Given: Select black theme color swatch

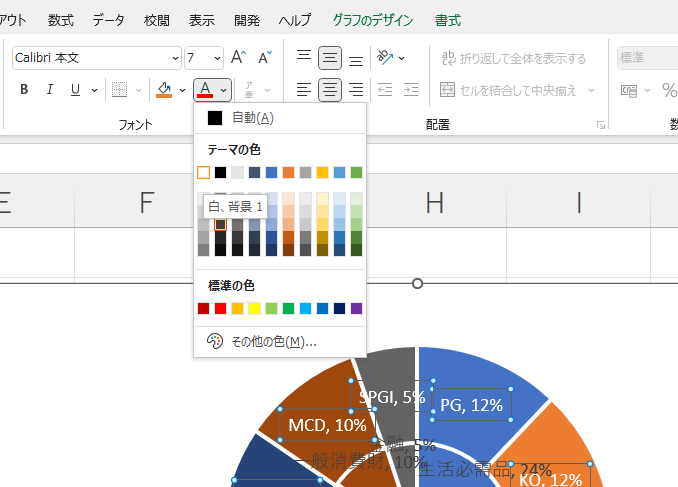Looking at the screenshot, I should [x=221, y=173].
